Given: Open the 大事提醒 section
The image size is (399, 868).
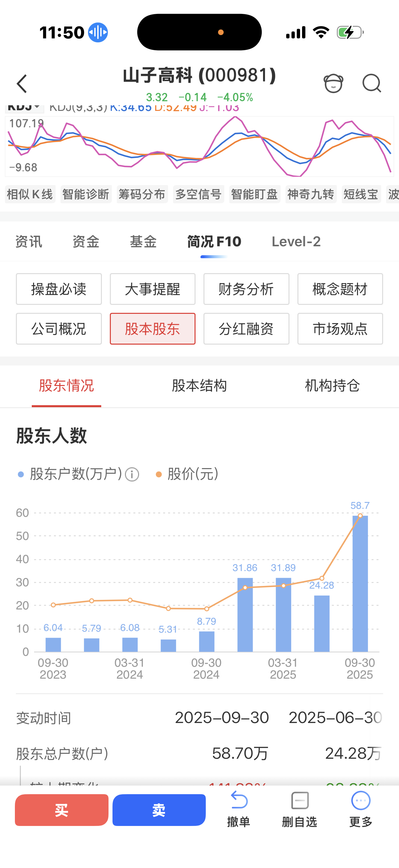Looking at the screenshot, I should coord(153,289).
